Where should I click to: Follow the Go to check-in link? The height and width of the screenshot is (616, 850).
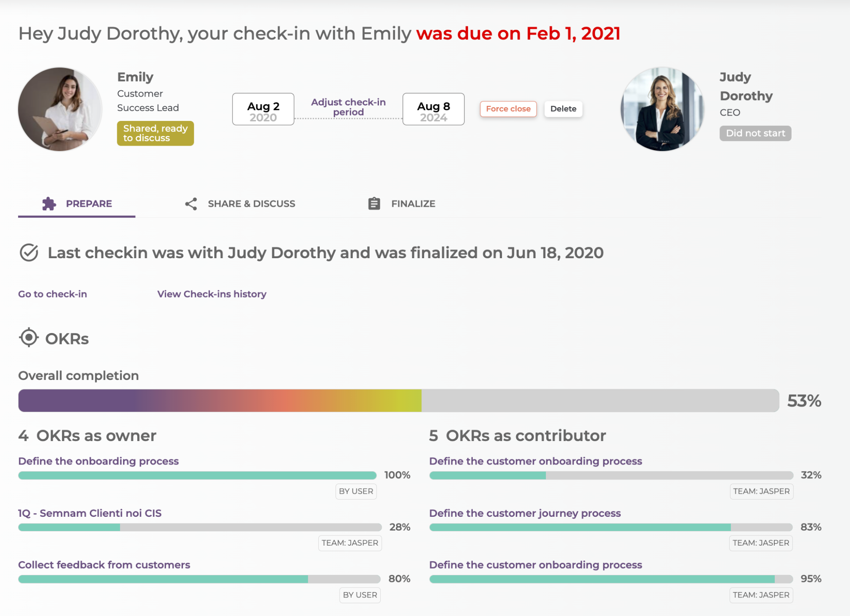coord(52,294)
